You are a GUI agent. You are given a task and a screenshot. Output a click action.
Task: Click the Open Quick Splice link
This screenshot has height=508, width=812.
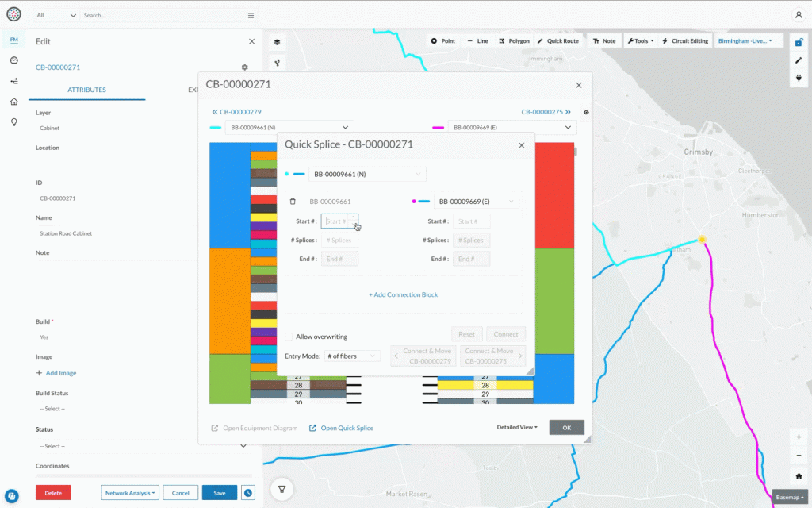(x=341, y=428)
